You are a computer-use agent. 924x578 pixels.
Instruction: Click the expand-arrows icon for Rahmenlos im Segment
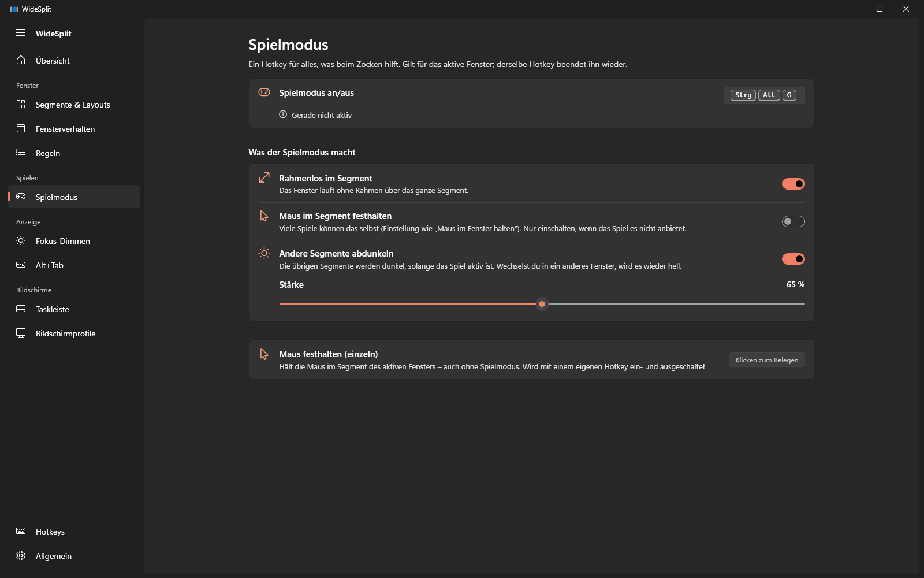click(264, 178)
